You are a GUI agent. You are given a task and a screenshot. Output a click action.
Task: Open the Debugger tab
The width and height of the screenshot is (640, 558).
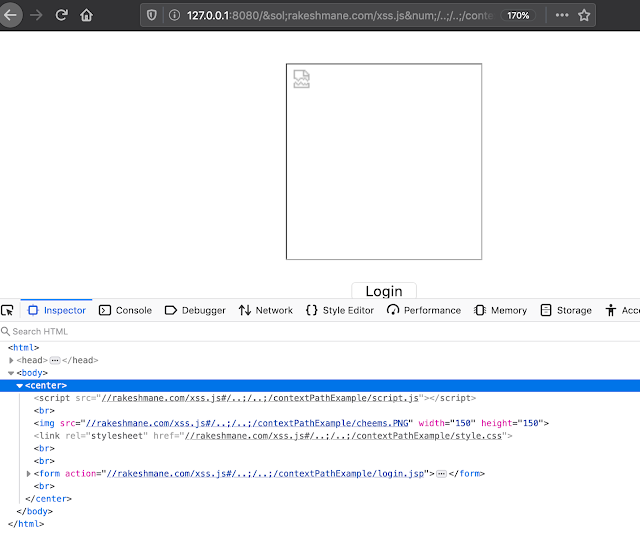(x=194, y=311)
